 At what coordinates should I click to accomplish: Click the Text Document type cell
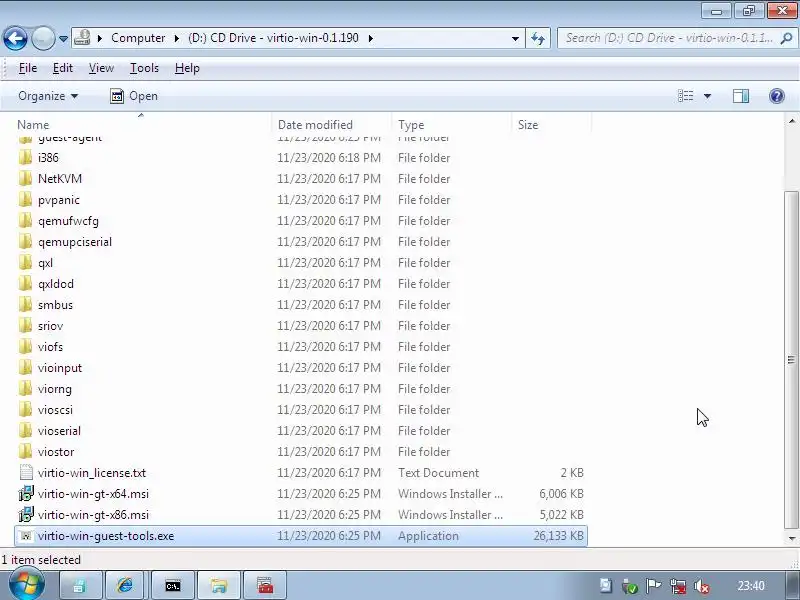[x=438, y=472]
